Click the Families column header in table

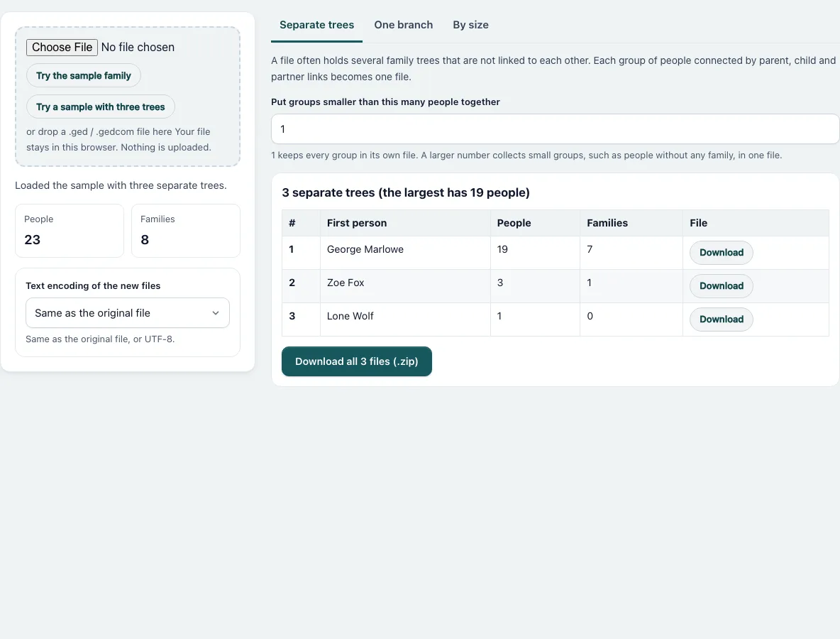coord(631,223)
